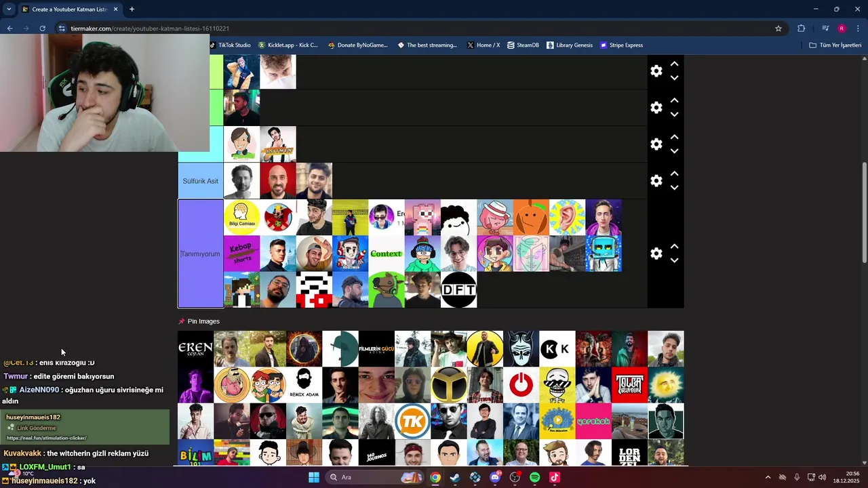Pick the REMIX ADAM image
The width and height of the screenshot is (868, 488).
[x=304, y=385]
